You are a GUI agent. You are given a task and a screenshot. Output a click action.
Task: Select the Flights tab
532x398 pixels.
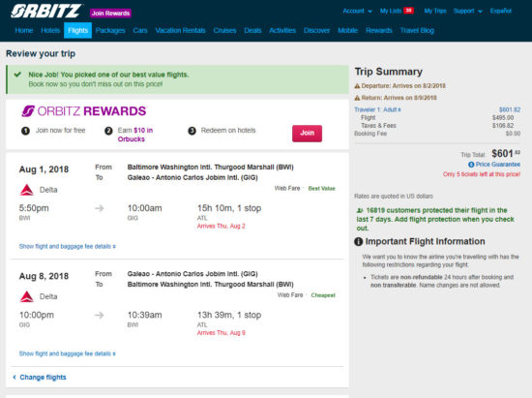[77, 30]
